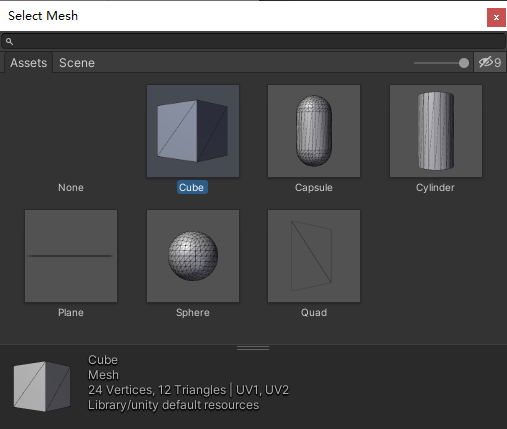Click the Sphere name label
The height and width of the screenshot is (429, 507).
[x=193, y=312]
